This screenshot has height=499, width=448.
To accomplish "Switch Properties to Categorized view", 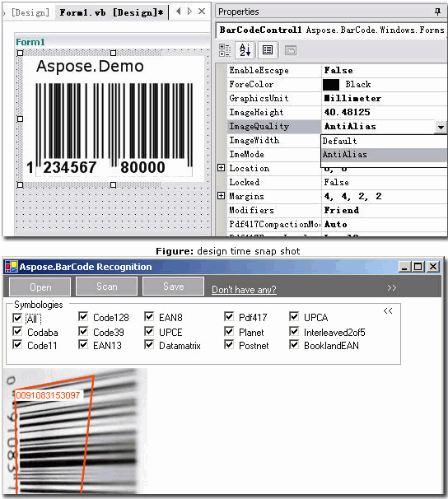I will [225, 50].
